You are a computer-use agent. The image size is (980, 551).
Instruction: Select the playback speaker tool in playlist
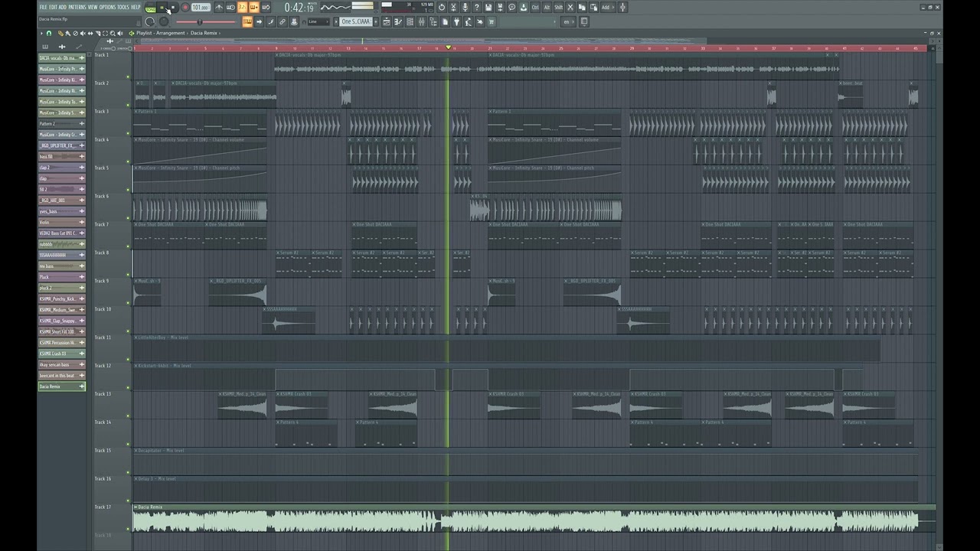[120, 33]
